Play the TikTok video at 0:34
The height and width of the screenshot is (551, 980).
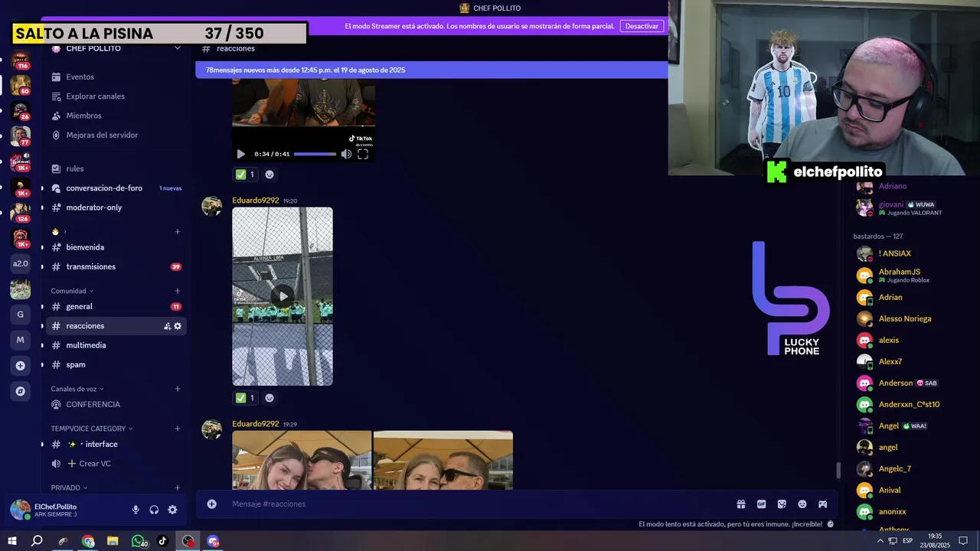(x=240, y=154)
